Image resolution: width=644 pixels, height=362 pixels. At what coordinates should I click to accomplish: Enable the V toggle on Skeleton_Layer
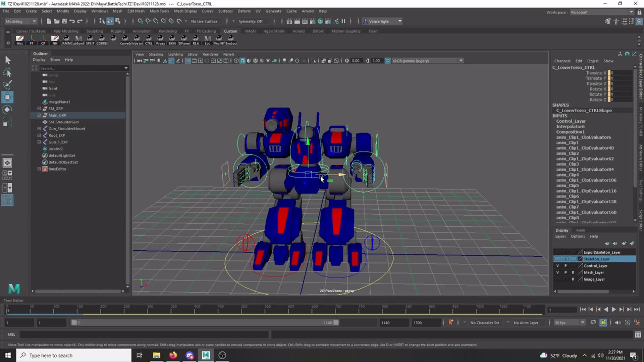(x=557, y=259)
